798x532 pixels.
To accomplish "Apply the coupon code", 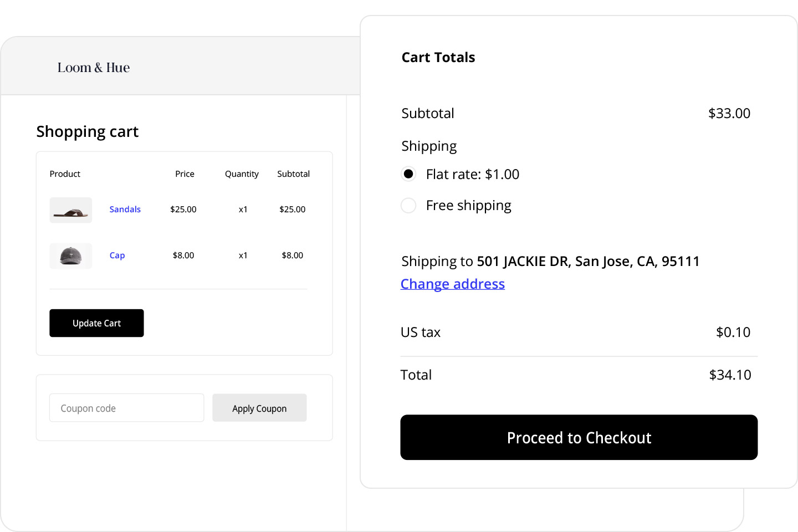I will [x=259, y=407].
